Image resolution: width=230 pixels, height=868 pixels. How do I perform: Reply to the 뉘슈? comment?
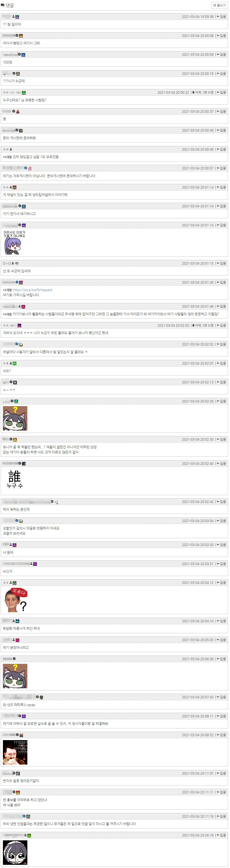[x=221, y=363]
